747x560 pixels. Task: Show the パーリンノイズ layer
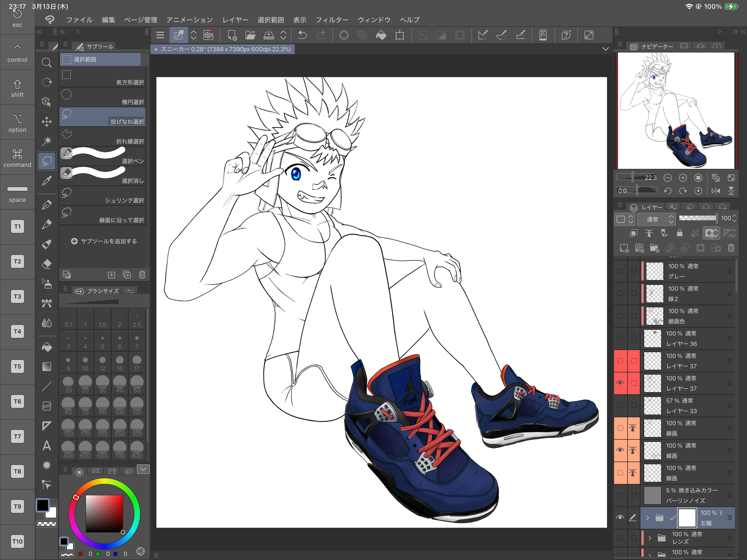[x=620, y=495]
